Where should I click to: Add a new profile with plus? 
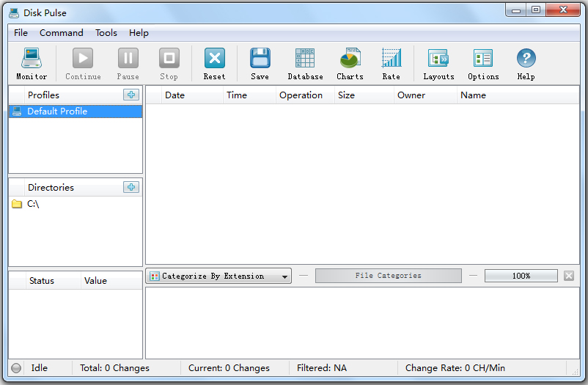(131, 95)
